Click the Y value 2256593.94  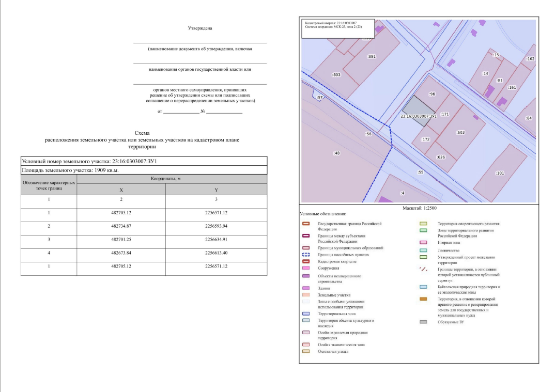pos(217,226)
